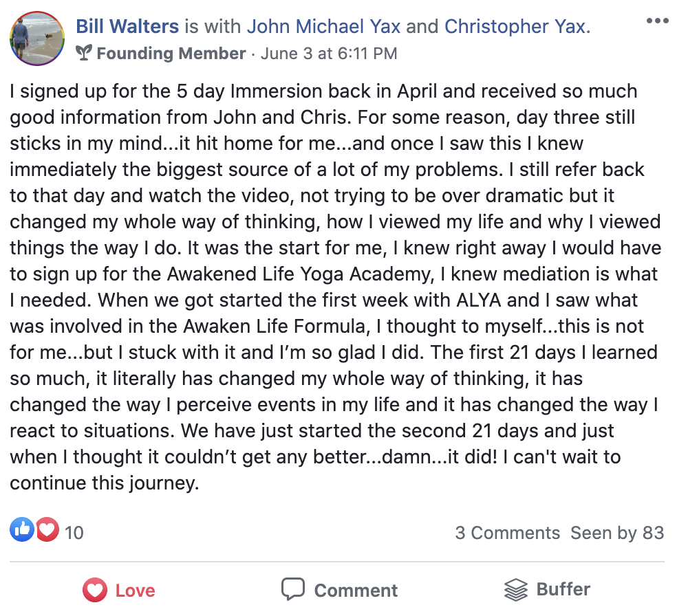View the 10 reactions count list
Screen dimensions: 677x616
pos(74,533)
